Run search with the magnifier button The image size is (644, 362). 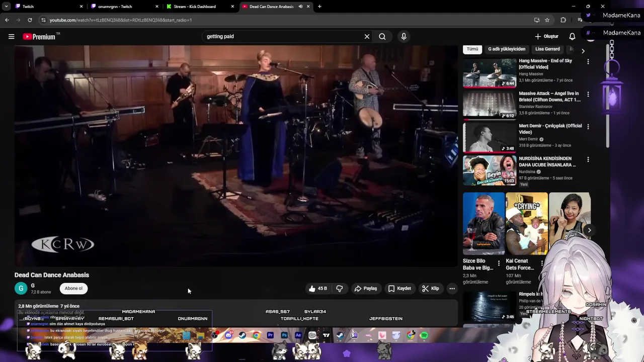point(382,36)
